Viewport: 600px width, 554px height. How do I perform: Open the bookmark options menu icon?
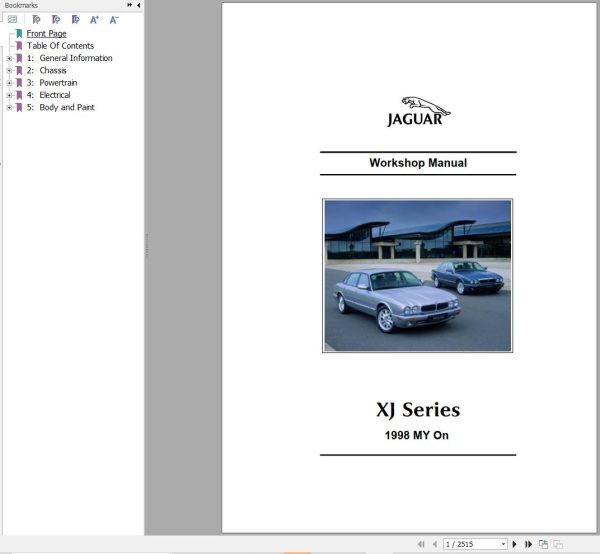pyautogui.click(x=12, y=19)
